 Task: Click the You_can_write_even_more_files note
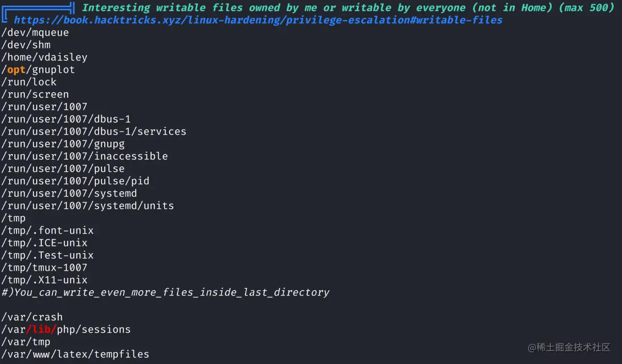[x=165, y=292]
